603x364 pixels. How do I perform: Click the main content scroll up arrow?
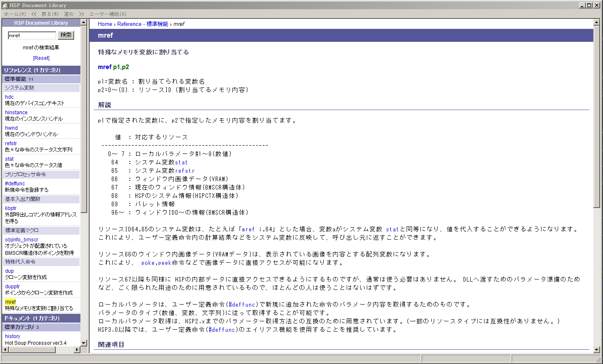pyautogui.click(x=597, y=22)
